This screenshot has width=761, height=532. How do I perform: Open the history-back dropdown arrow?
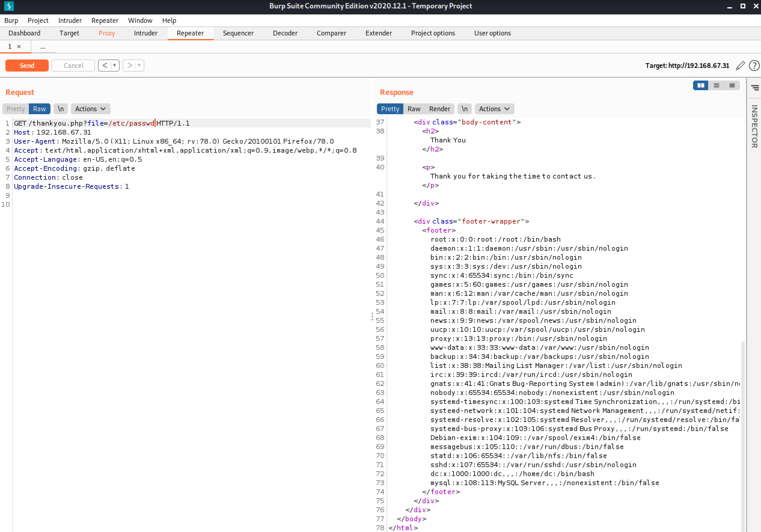[114, 65]
